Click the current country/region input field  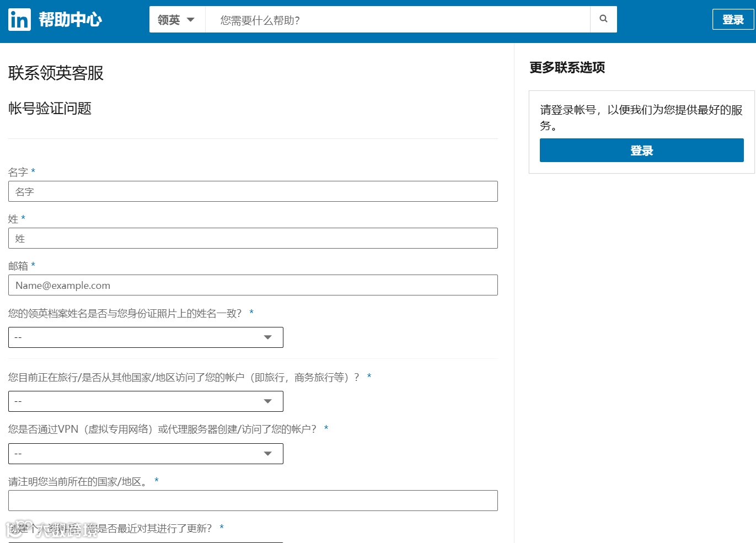(x=253, y=501)
